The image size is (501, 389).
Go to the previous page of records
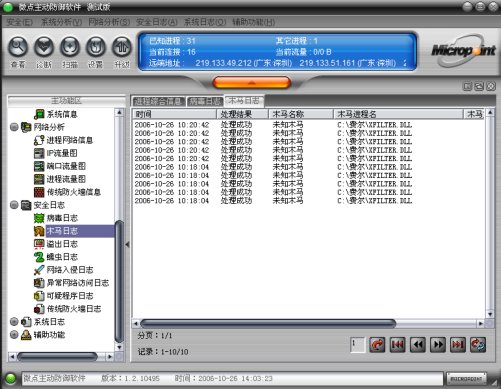coord(418,345)
